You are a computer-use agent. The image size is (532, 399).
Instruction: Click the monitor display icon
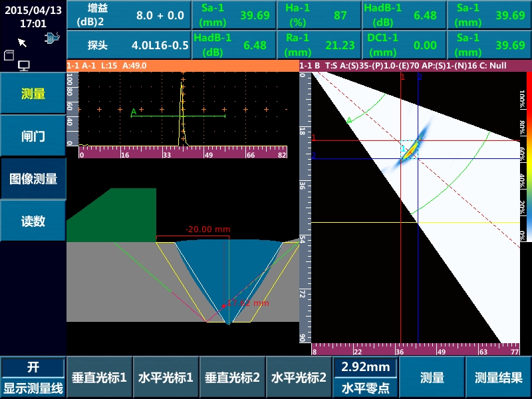coord(24,65)
